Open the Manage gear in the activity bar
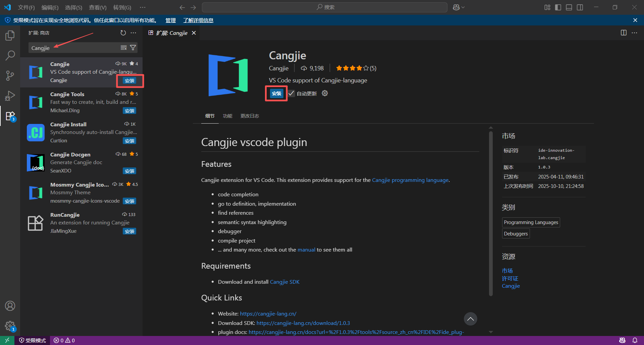 pos(10,326)
